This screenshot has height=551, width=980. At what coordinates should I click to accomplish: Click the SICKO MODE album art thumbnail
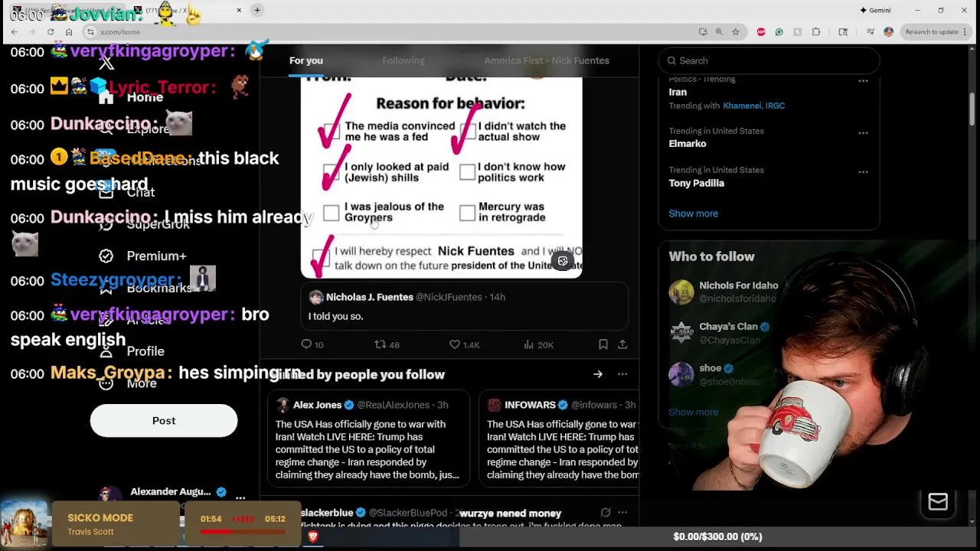pyautogui.click(x=24, y=524)
